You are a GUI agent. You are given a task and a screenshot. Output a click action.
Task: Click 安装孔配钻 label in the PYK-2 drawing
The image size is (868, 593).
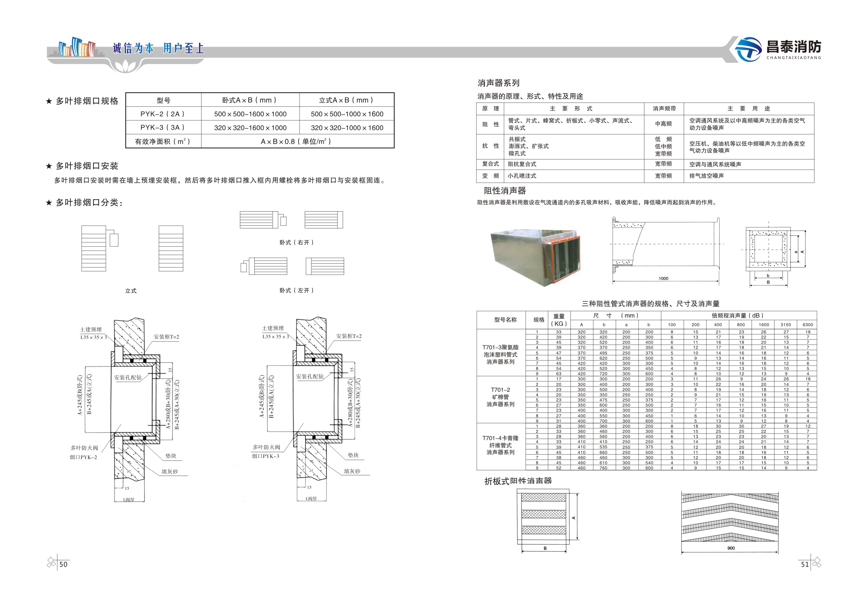[x=128, y=378]
